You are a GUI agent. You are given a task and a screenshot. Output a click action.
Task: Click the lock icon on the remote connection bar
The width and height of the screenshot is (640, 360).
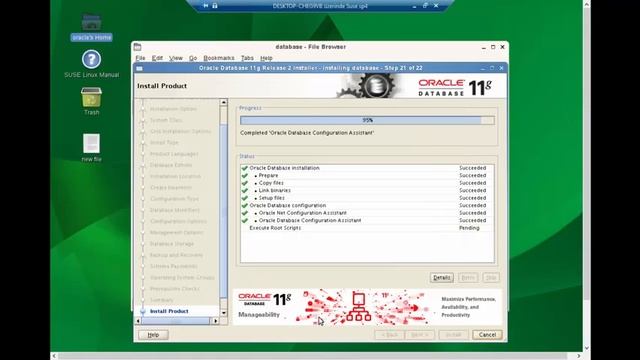[215, 6]
